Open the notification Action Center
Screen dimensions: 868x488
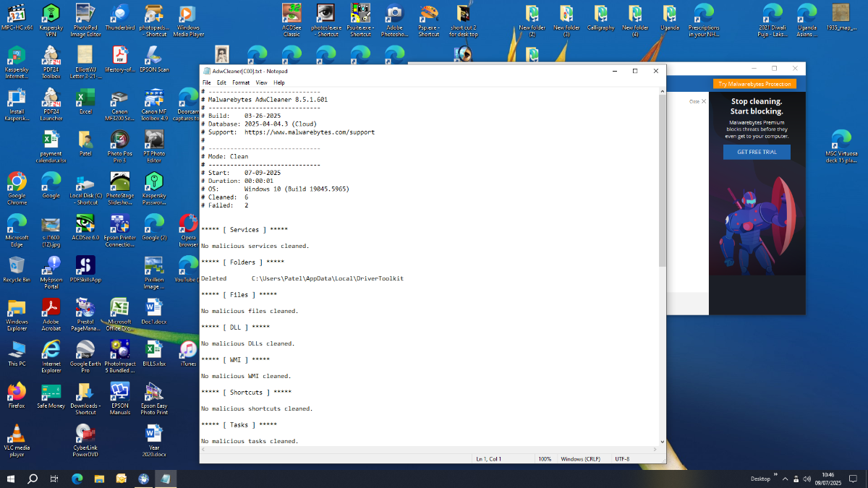[x=854, y=479]
